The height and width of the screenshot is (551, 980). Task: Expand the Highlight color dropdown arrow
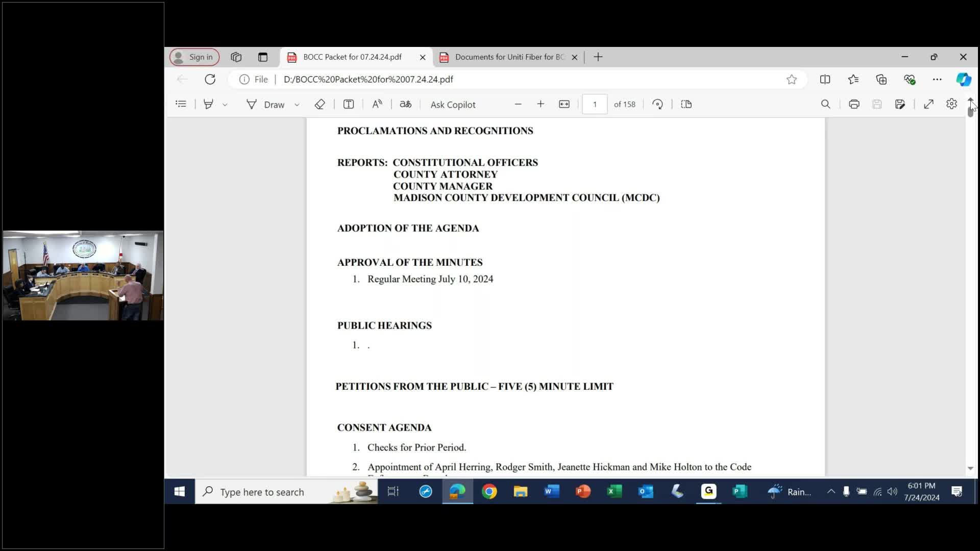tap(225, 105)
